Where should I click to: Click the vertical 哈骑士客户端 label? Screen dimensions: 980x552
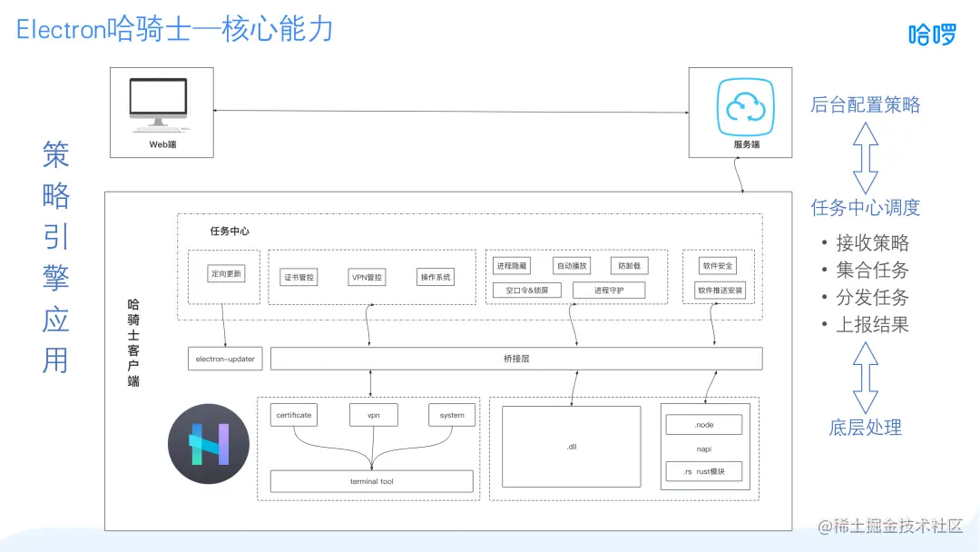(x=133, y=342)
